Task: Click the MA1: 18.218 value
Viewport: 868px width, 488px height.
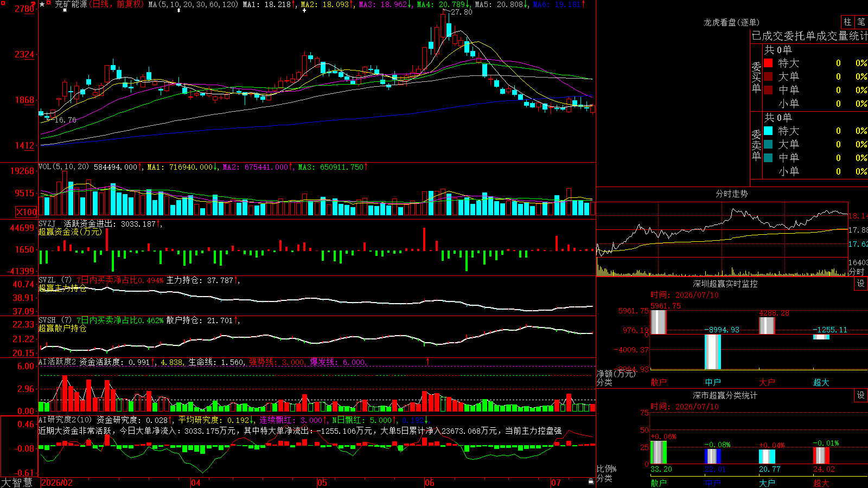Action: (269, 4)
